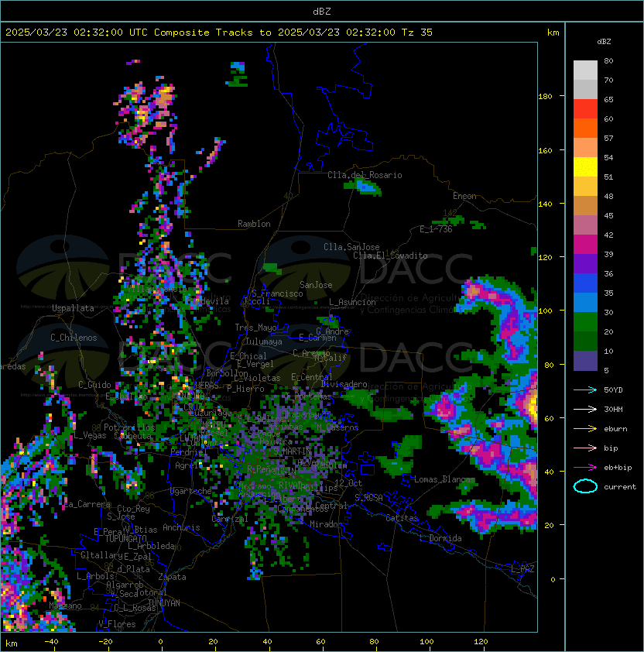644x652 pixels.
Task: Click the 'Carrizal' map label
Action: coord(229,519)
